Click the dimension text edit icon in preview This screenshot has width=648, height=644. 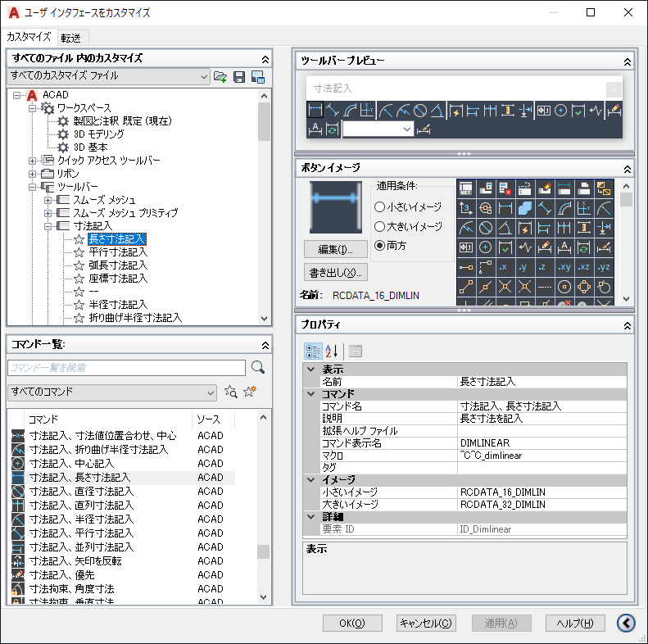click(315, 129)
